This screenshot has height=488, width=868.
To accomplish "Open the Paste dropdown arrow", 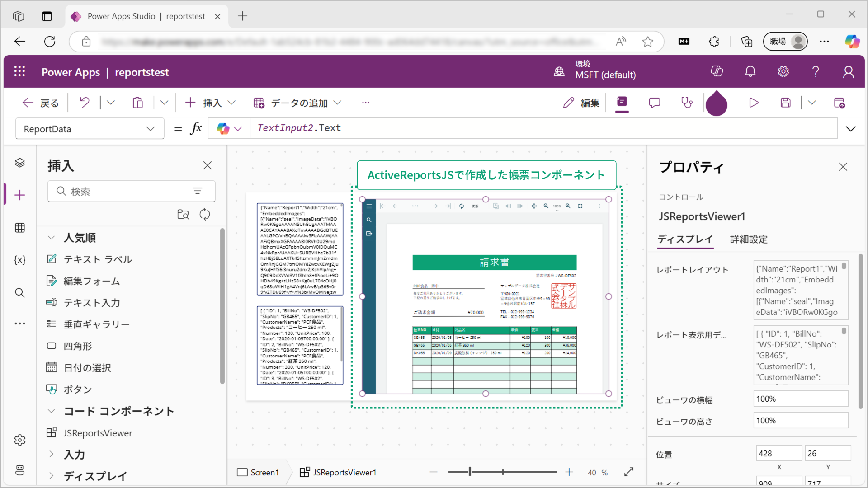I will (x=164, y=103).
